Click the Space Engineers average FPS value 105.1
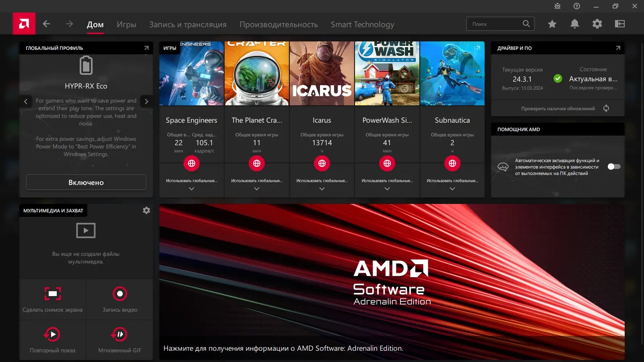The image size is (644, 362). (x=204, y=143)
